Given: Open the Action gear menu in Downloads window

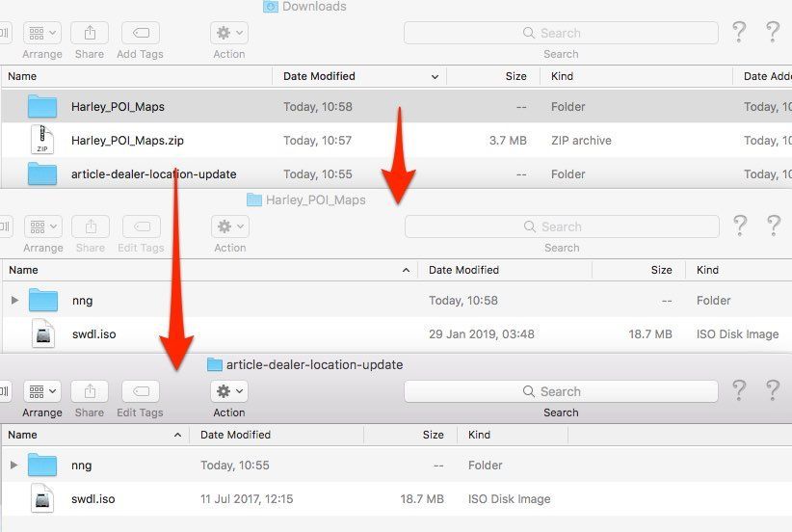Looking at the screenshot, I should (229, 33).
